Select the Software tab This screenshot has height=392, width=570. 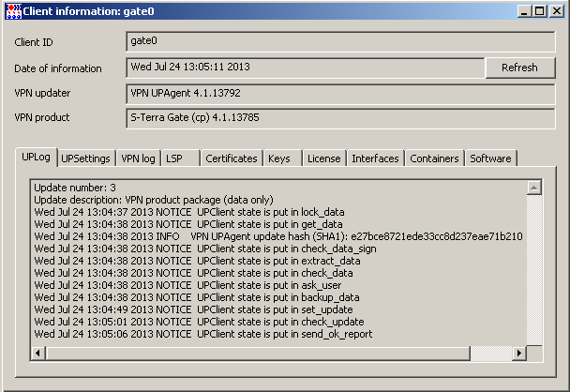point(490,158)
